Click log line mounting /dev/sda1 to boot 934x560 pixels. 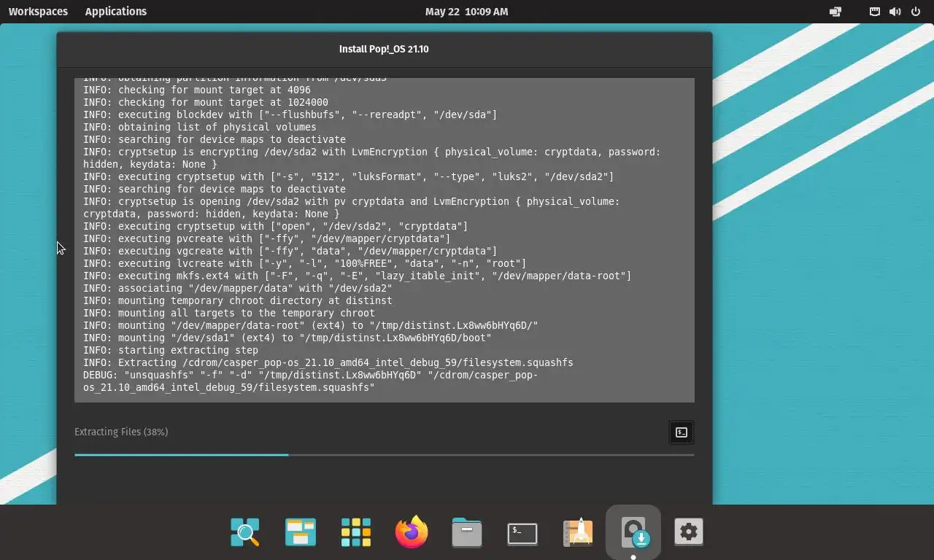pyautogui.click(x=287, y=338)
